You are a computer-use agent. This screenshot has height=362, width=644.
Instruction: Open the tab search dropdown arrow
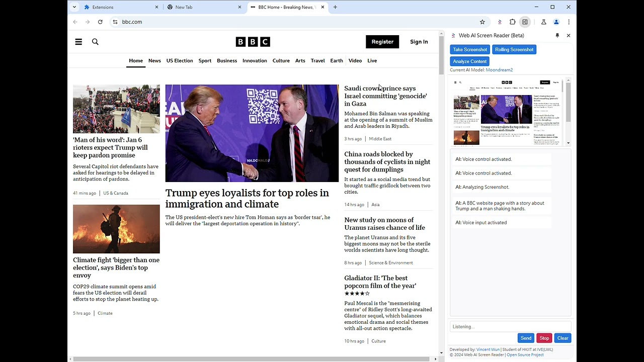pyautogui.click(x=74, y=7)
